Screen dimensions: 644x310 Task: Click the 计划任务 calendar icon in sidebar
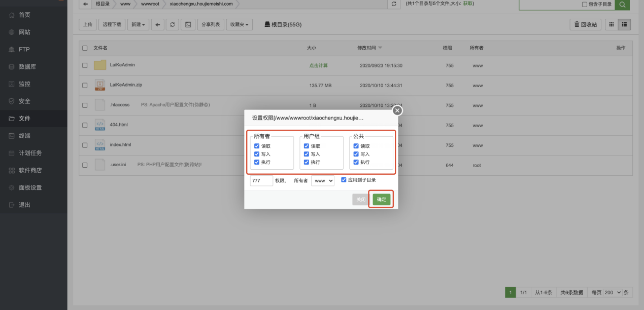(x=12, y=153)
